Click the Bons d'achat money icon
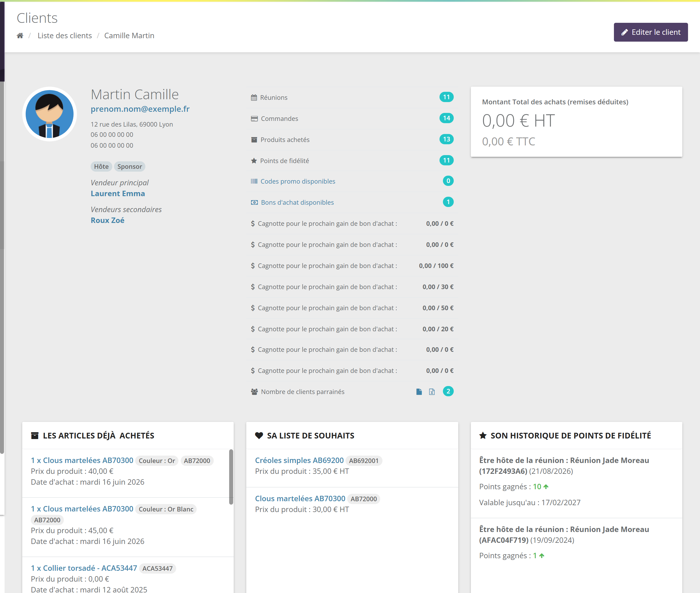The image size is (700, 593). pyautogui.click(x=255, y=202)
